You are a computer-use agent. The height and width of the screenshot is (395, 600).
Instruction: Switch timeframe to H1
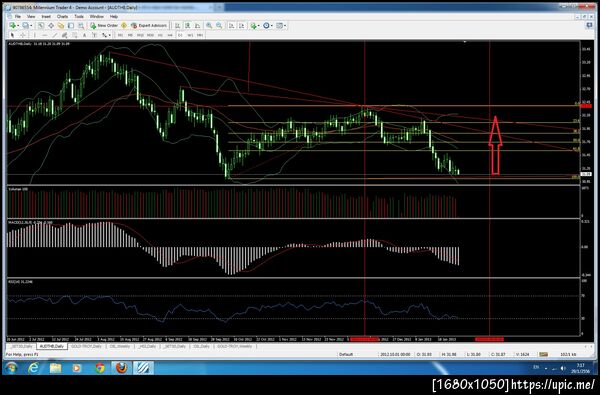pyautogui.click(x=160, y=35)
